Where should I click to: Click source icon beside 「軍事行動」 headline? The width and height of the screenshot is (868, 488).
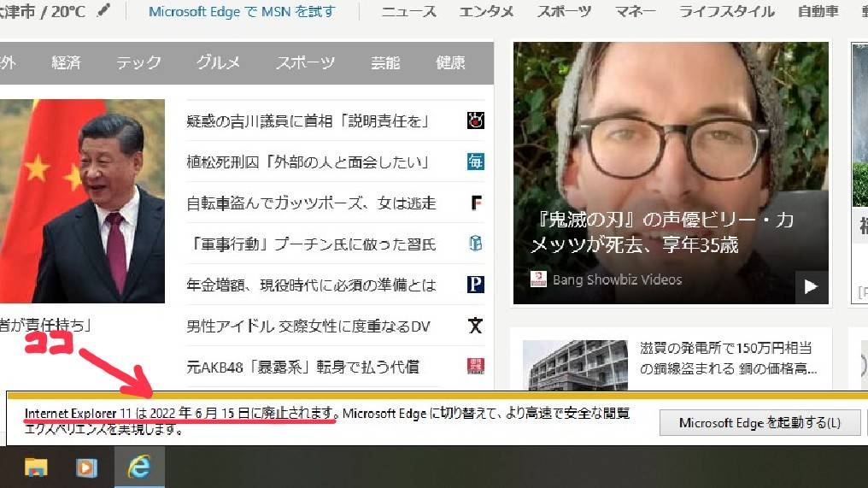[476, 244]
